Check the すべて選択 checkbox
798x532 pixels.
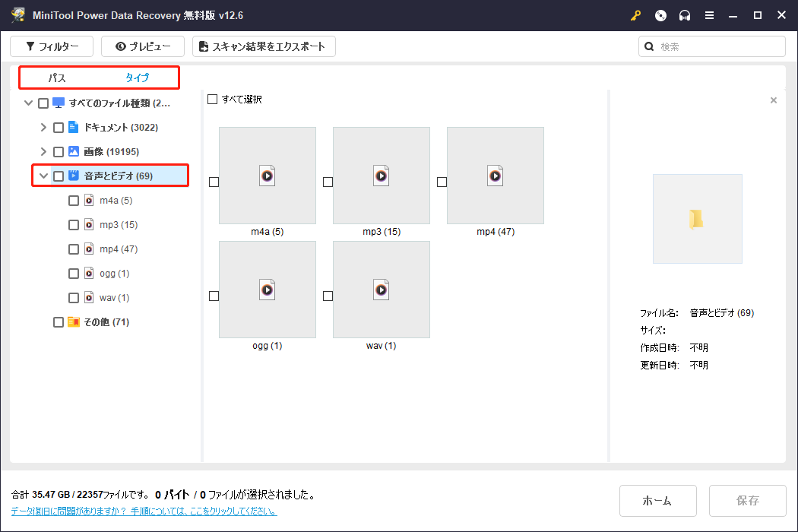[x=213, y=100]
